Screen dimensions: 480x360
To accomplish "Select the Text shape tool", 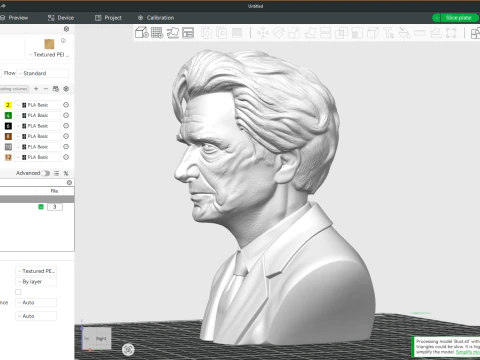I will (x=388, y=33).
